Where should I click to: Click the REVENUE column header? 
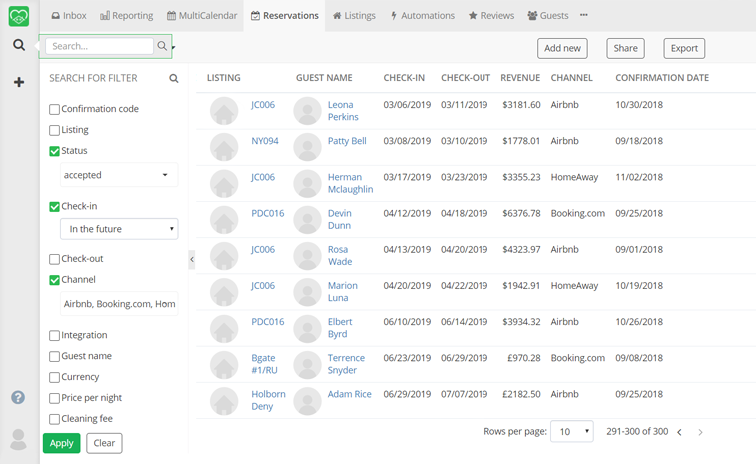520,78
